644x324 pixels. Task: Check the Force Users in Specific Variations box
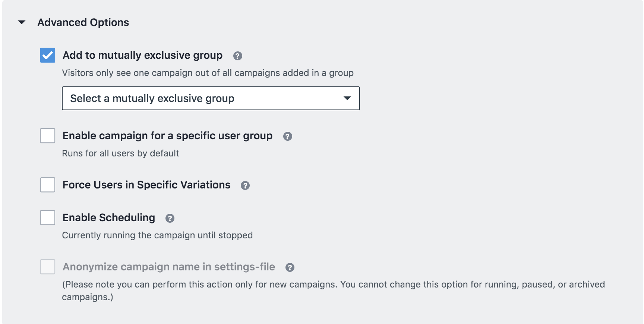48,185
